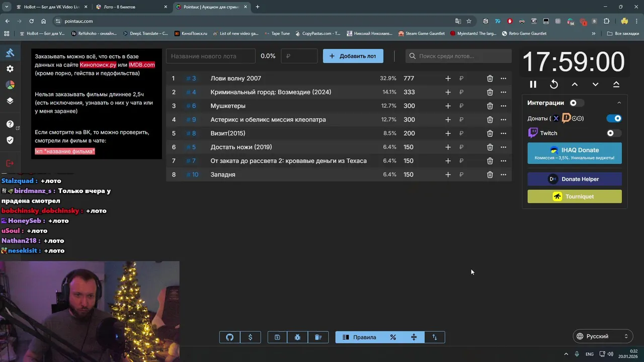Increase timer with up chevron
Screen dimensions: 644x362
(575, 84)
